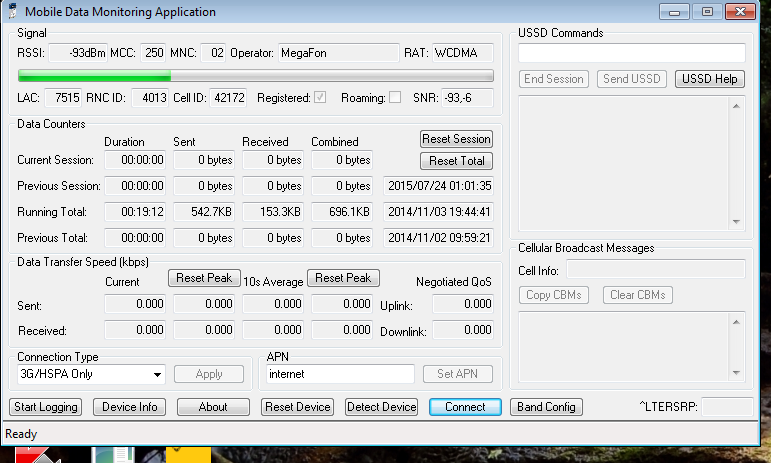Viewport: 771px width, 463px height.
Task: Click the document desktop icon below window
Action: (113, 455)
